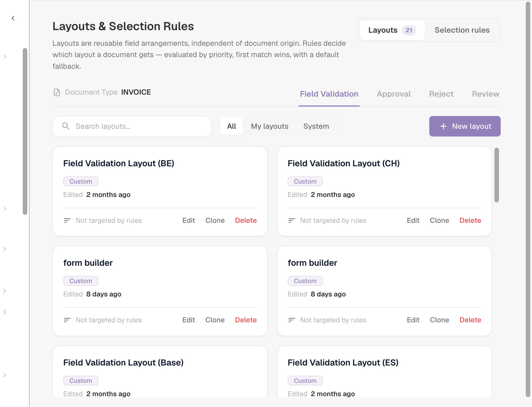Screen dimensions: 532x407
Task: Click the layouts list scrollbar
Action: pyautogui.click(x=497, y=175)
